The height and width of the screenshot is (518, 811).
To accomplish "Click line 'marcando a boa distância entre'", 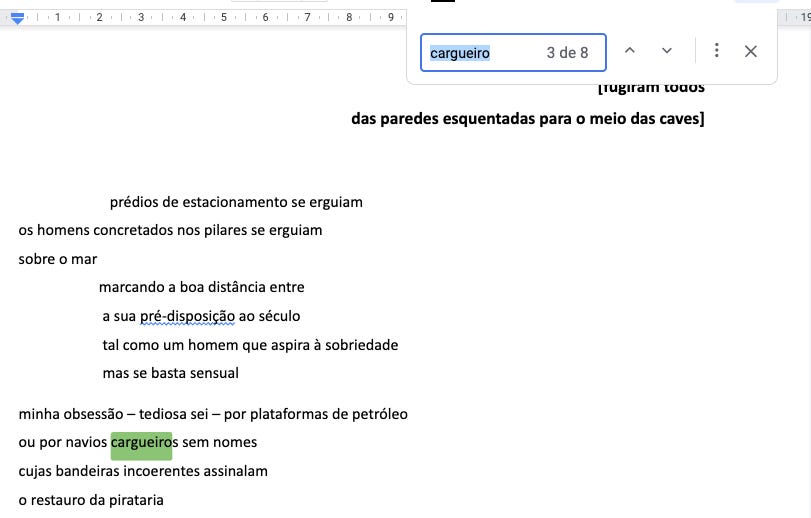I will pos(202,287).
